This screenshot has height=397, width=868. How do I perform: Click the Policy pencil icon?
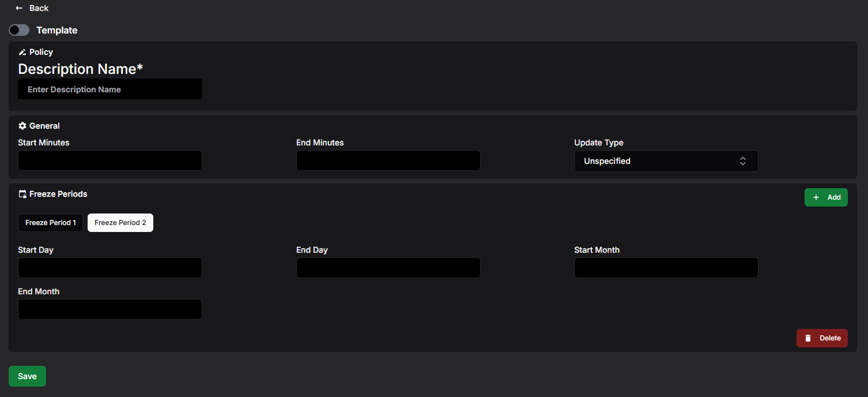pos(22,52)
